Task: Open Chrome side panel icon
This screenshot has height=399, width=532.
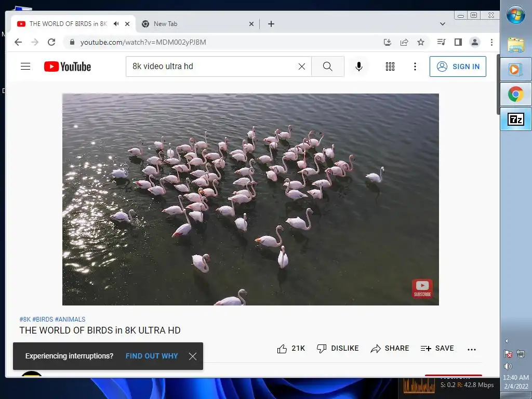Action: tap(458, 42)
